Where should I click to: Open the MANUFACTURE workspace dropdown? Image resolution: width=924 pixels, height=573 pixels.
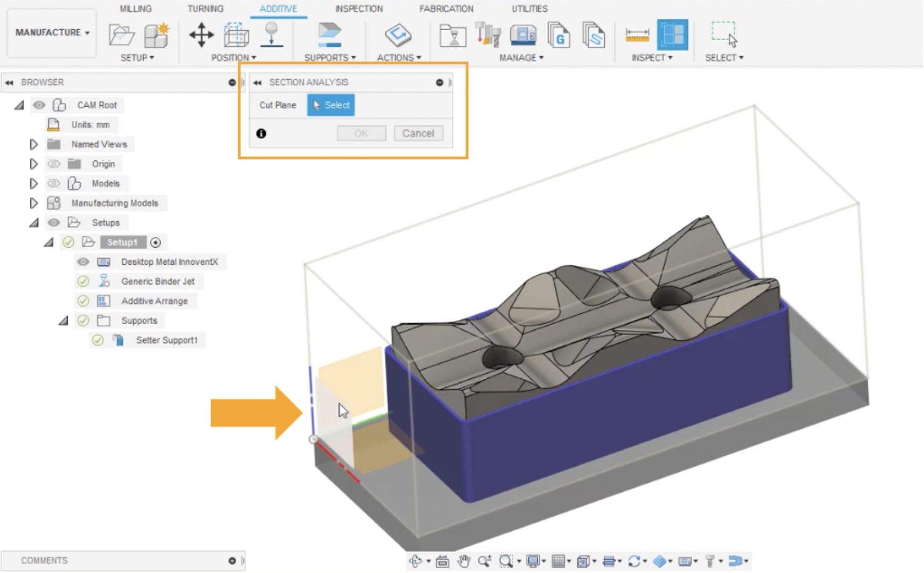pyautogui.click(x=52, y=32)
